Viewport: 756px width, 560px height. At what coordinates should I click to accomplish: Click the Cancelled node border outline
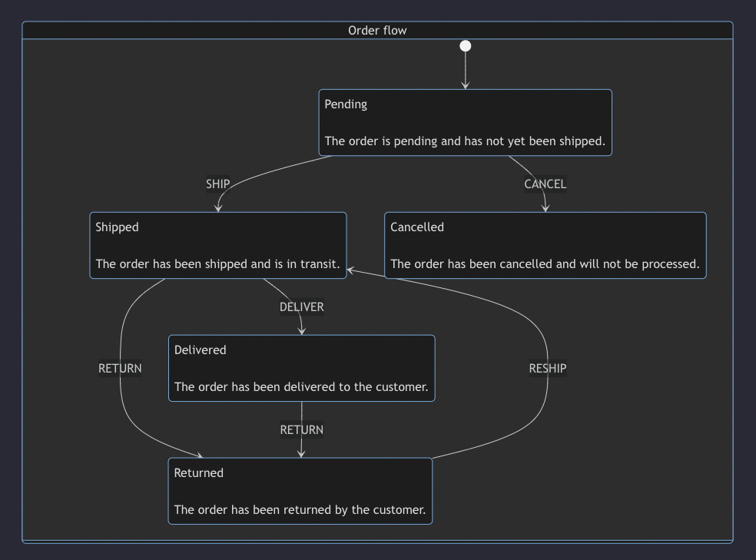[545, 214]
